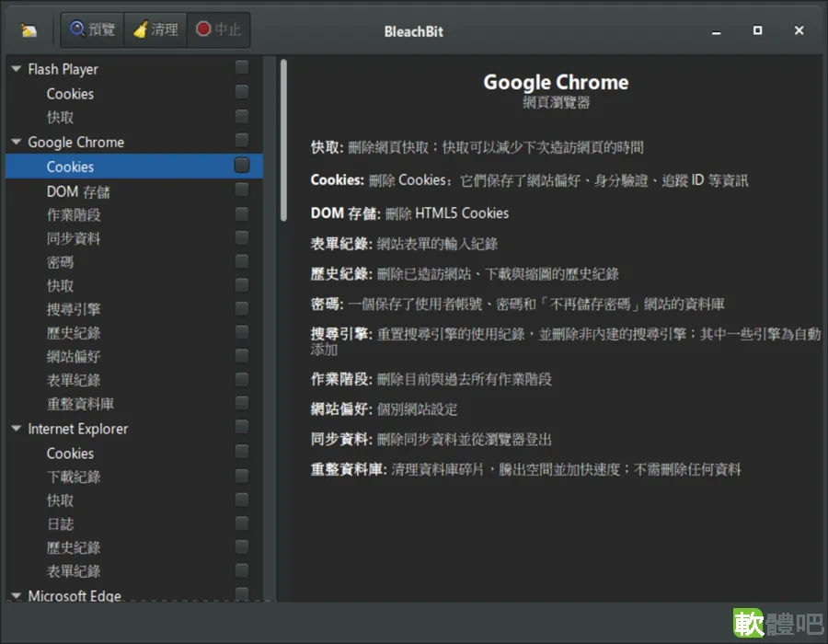Check the Internet Explorer 快取 checkbox
Viewport: 828px width, 644px height.
point(241,500)
